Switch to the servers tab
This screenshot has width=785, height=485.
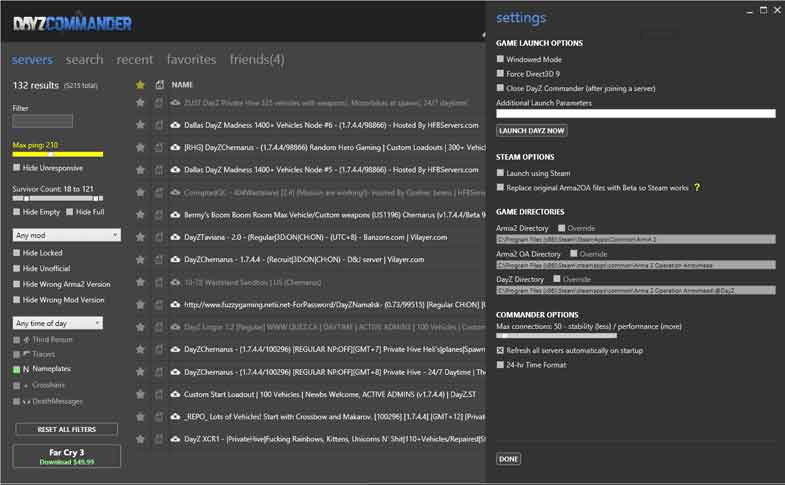click(32, 60)
